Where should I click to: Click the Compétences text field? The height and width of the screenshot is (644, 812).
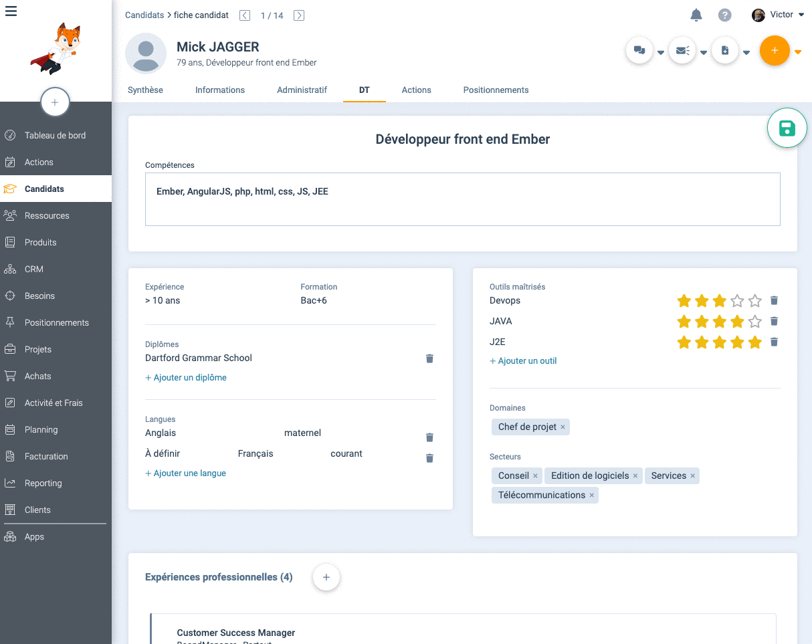click(x=463, y=199)
